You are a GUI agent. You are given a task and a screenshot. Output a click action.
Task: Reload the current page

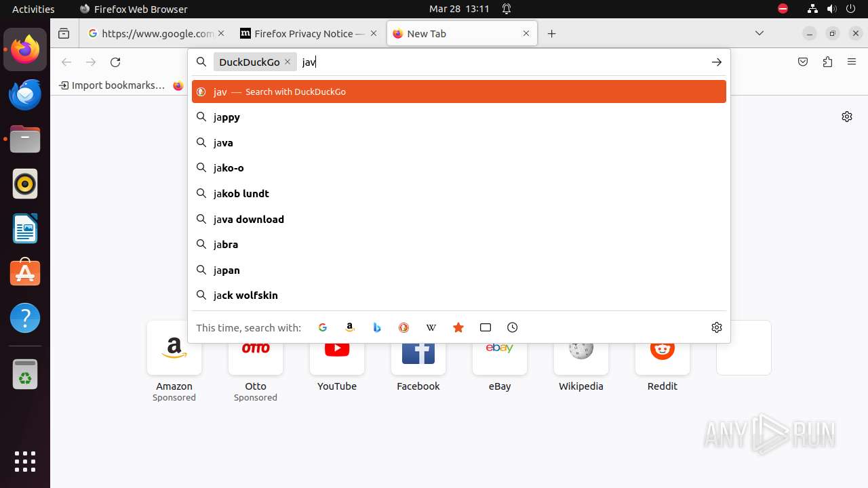click(115, 62)
